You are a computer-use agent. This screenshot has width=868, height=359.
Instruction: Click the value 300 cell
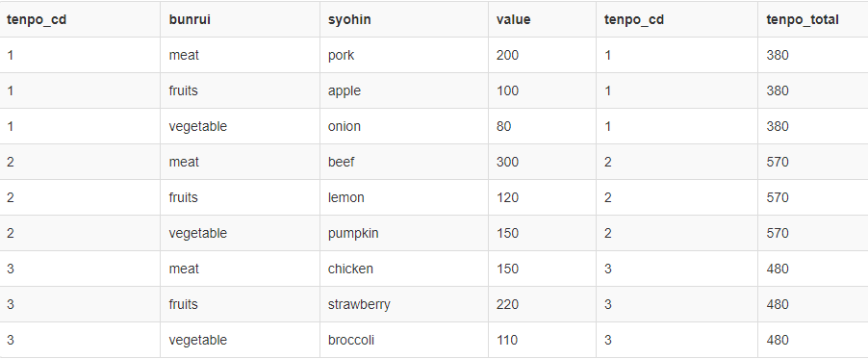tap(542, 162)
